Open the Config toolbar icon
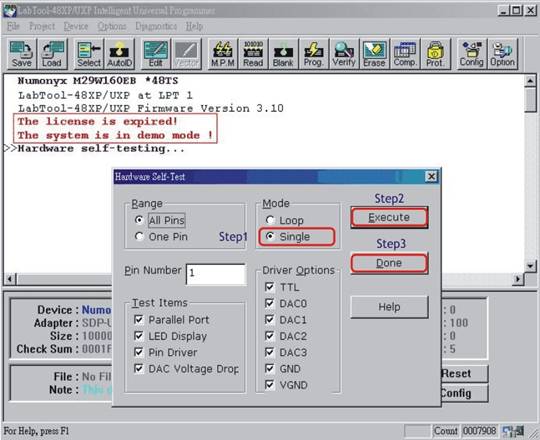Screen dimensions: 540x440 click(x=471, y=54)
